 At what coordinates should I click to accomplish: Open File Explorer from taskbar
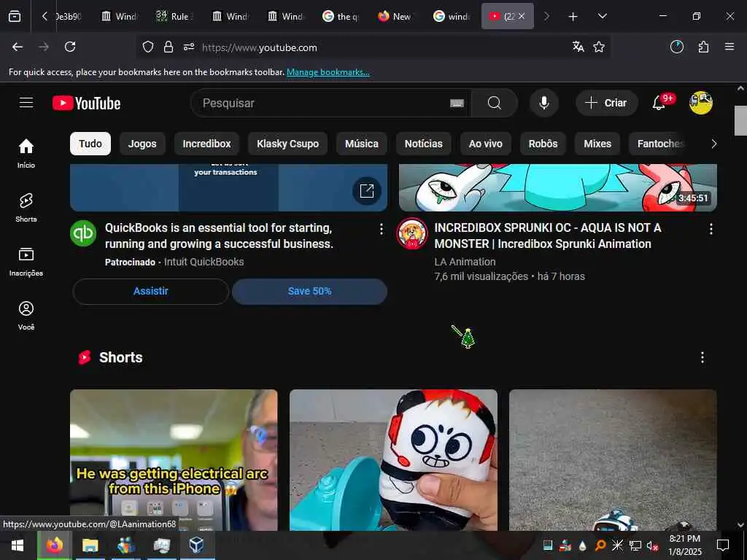pos(90,545)
